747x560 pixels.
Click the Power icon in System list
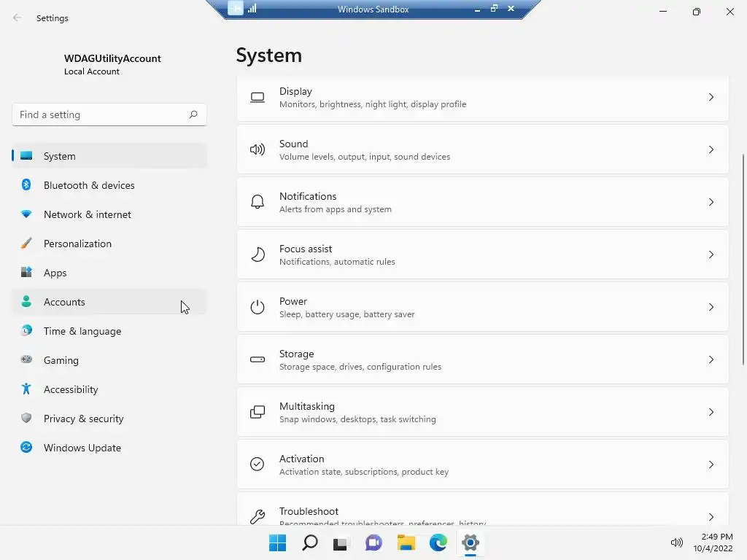tap(258, 307)
